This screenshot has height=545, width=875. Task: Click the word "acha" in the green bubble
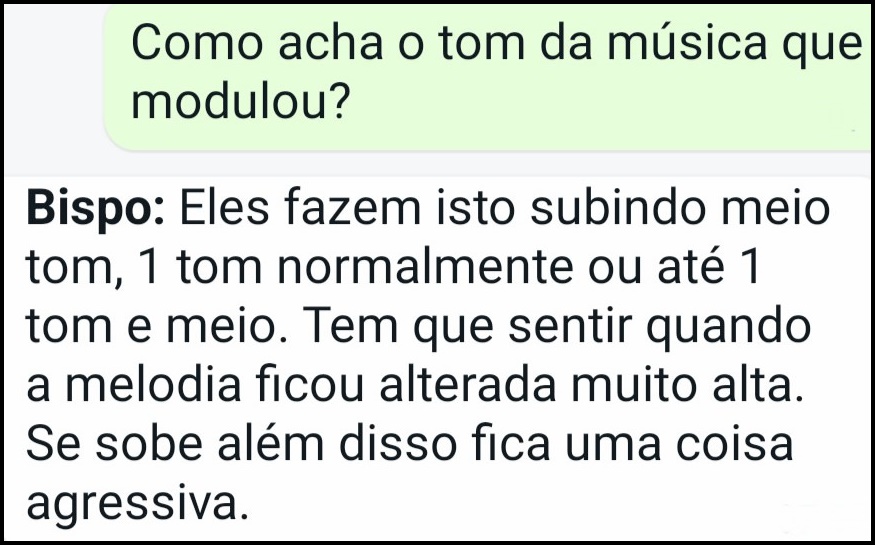[330, 43]
